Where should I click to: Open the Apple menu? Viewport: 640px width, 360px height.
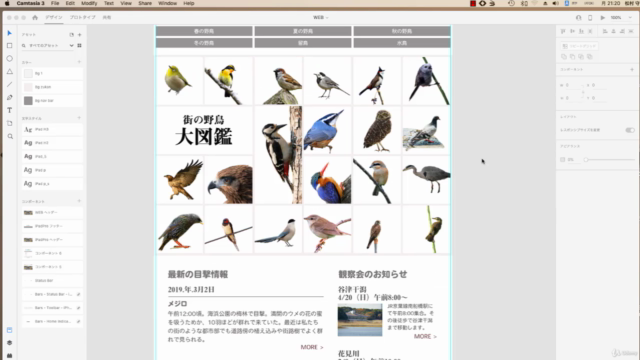(x=7, y=3)
